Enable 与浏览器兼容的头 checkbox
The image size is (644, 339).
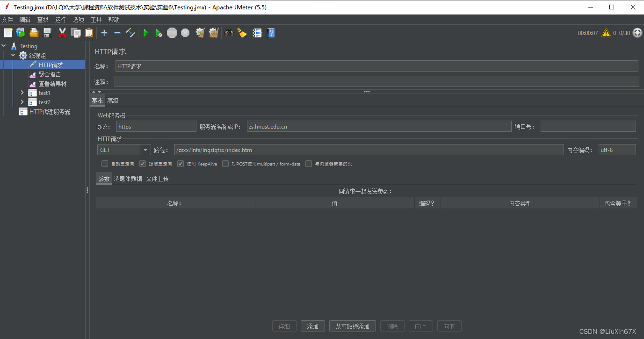point(309,164)
